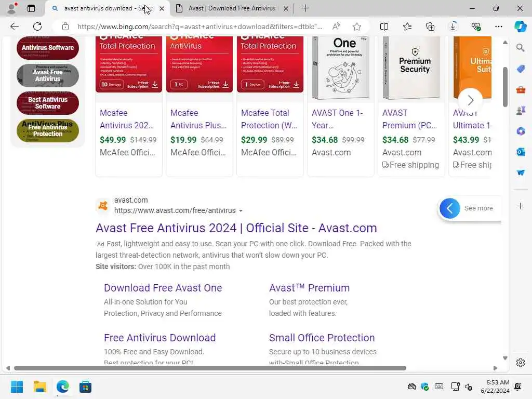The width and height of the screenshot is (532, 399).
Task: Add a sidebar app with plus icon
Action: (521, 206)
